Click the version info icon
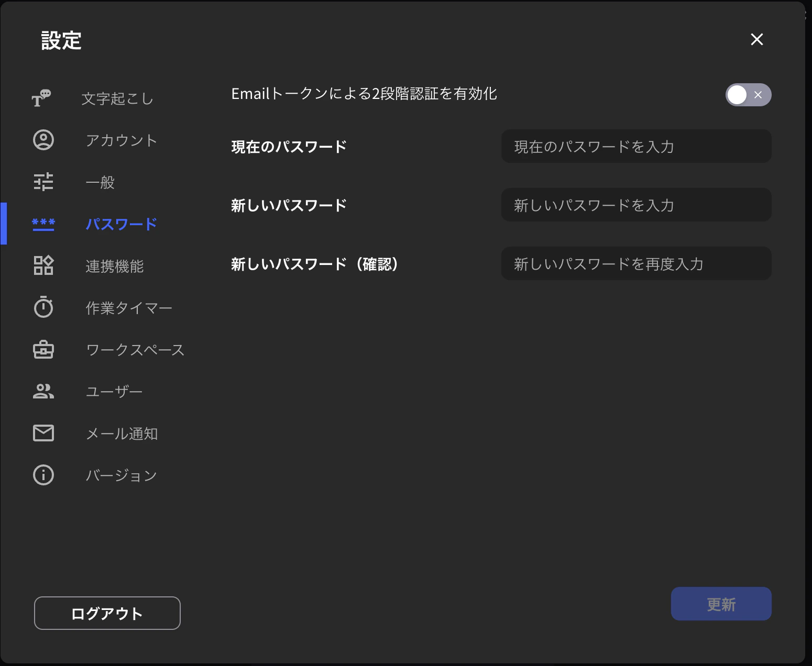 (43, 475)
